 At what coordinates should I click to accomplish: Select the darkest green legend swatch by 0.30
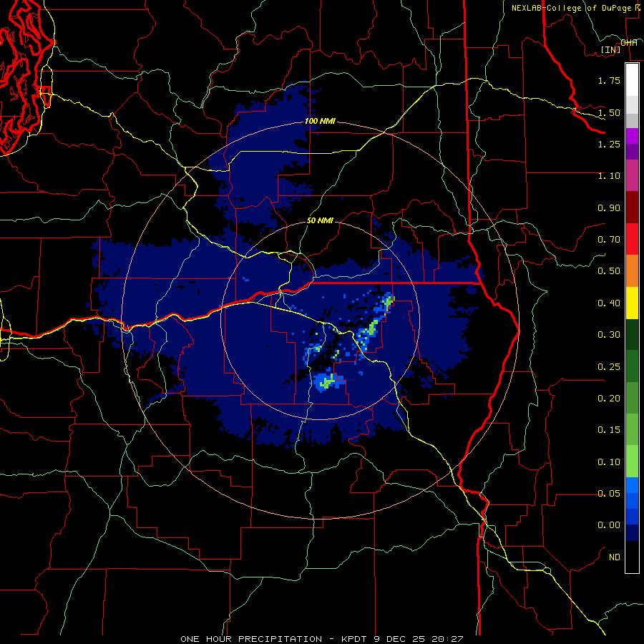[632, 335]
